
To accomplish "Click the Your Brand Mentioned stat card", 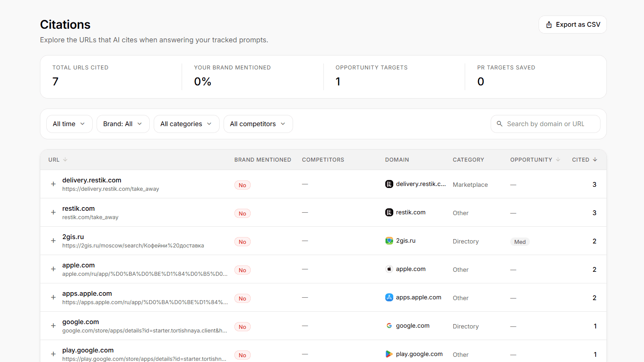I will click(x=253, y=77).
